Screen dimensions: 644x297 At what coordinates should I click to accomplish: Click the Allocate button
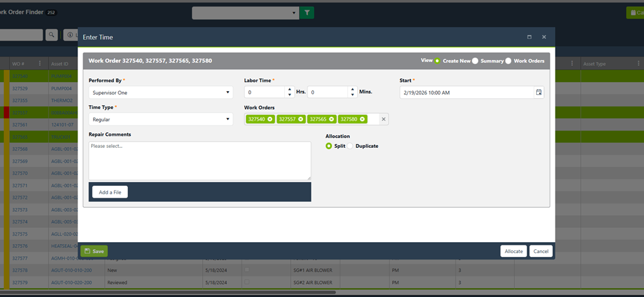[514, 251]
